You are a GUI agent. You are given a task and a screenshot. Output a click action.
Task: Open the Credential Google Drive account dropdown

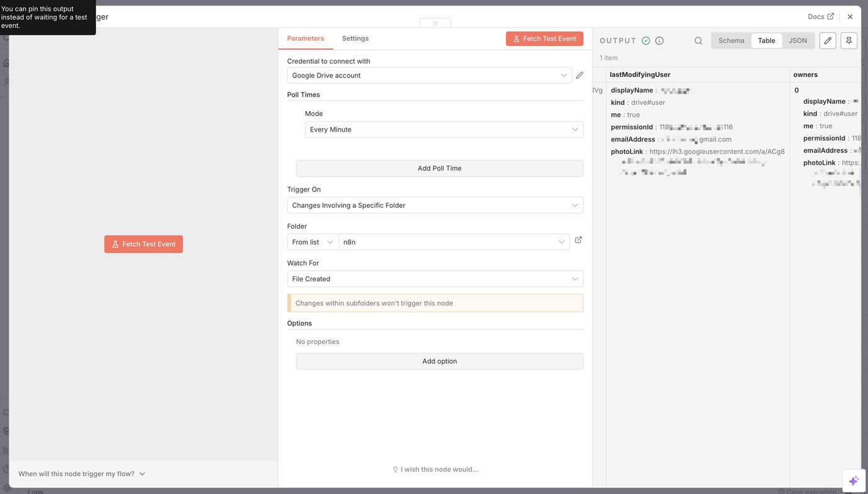(429, 76)
